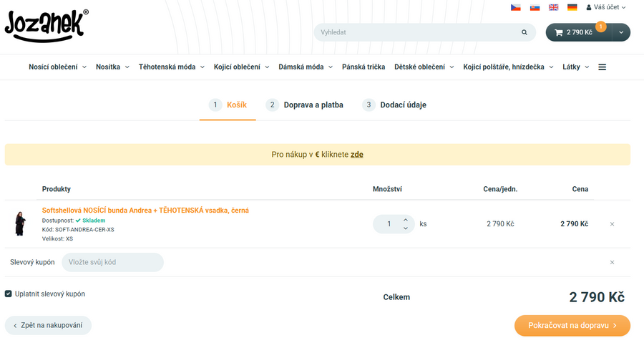
Task: Open the hamburger menu icon
Action: [x=602, y=67]
